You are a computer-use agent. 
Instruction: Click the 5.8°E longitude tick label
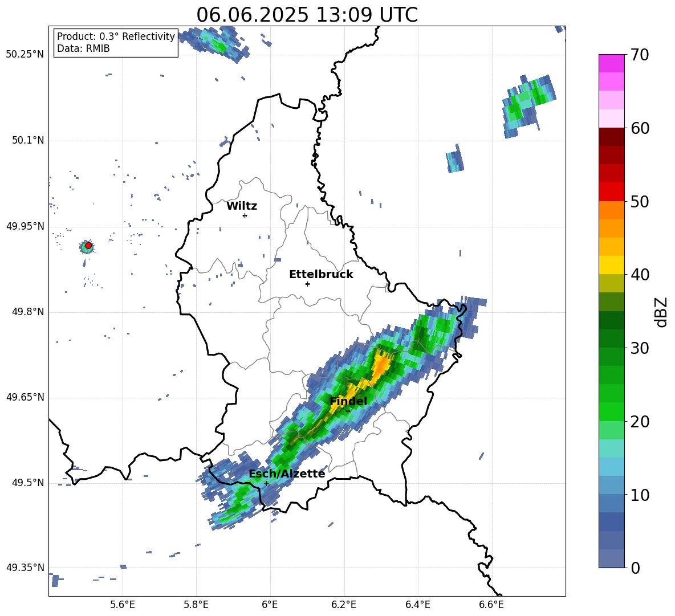[x=196, y=605]
